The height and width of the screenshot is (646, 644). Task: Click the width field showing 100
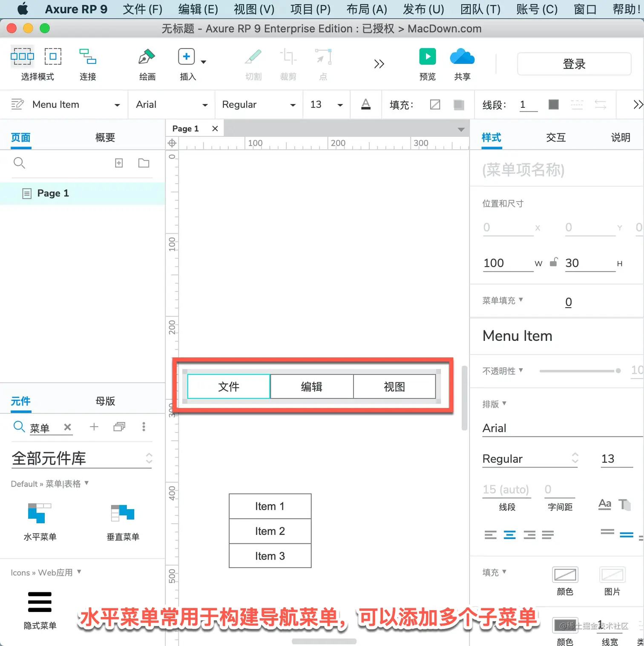coord(508,263)
